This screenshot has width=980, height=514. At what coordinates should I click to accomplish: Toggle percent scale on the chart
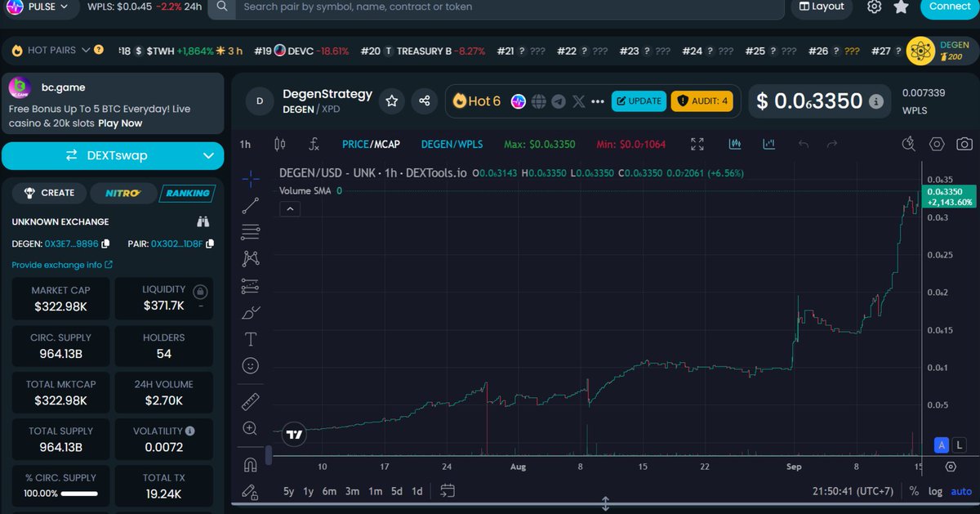point(914,491)
